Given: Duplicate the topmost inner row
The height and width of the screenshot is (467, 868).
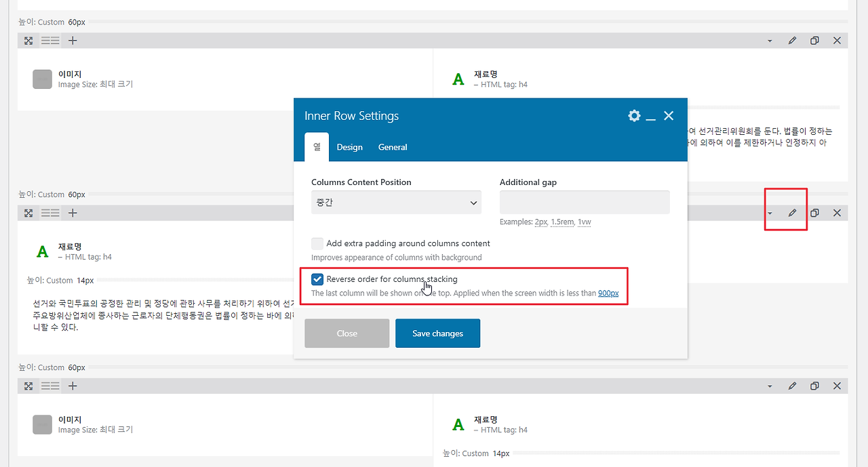Looking at the screenshot, I should (814, 41).
